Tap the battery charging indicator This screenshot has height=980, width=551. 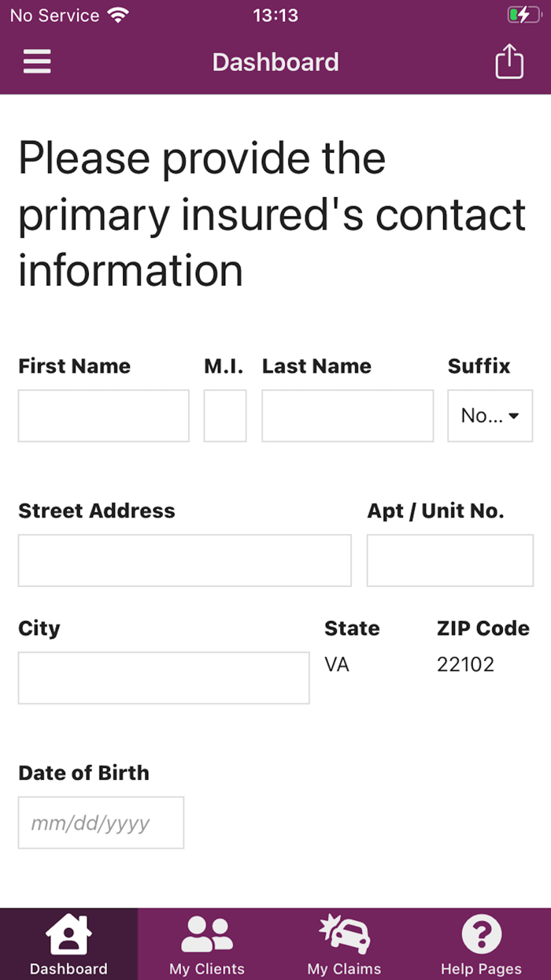coord(523,13)
